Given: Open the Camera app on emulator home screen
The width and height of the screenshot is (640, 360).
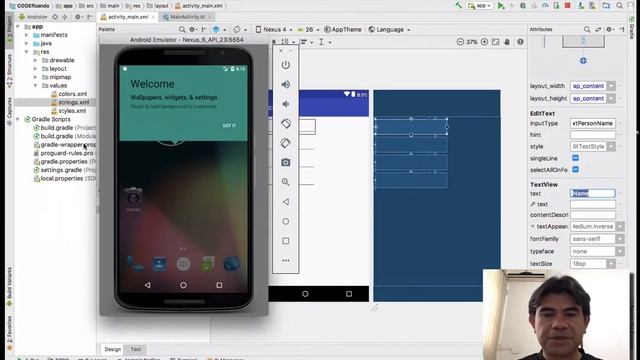Looking at the screenshot, I should (x=133, y=198).
